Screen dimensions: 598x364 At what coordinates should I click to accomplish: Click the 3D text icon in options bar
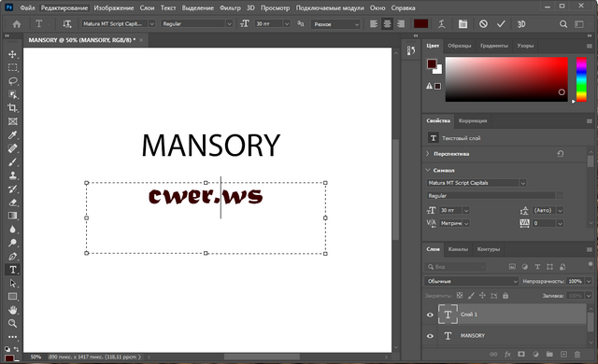pyautogui.click(x=521, y=24)
